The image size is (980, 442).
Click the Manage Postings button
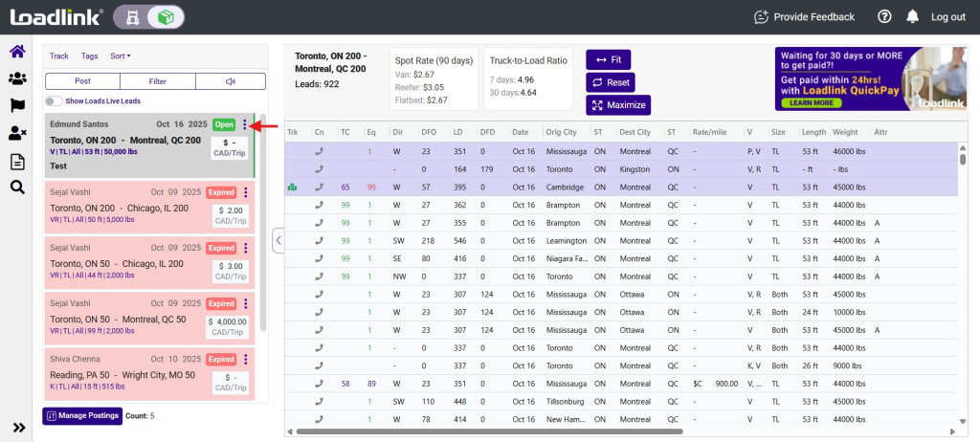click(81, 415)
